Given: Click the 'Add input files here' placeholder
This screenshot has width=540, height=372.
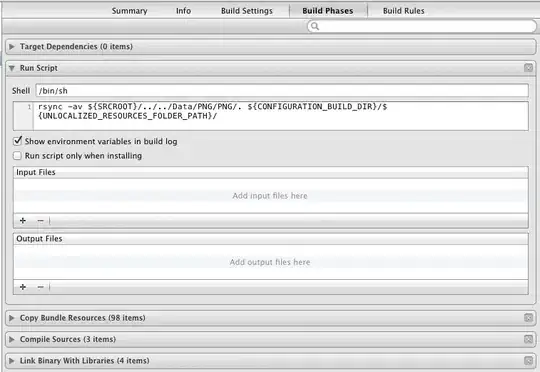Looking at the screenshot, I should pyautogui.click(x=270, y=196).
